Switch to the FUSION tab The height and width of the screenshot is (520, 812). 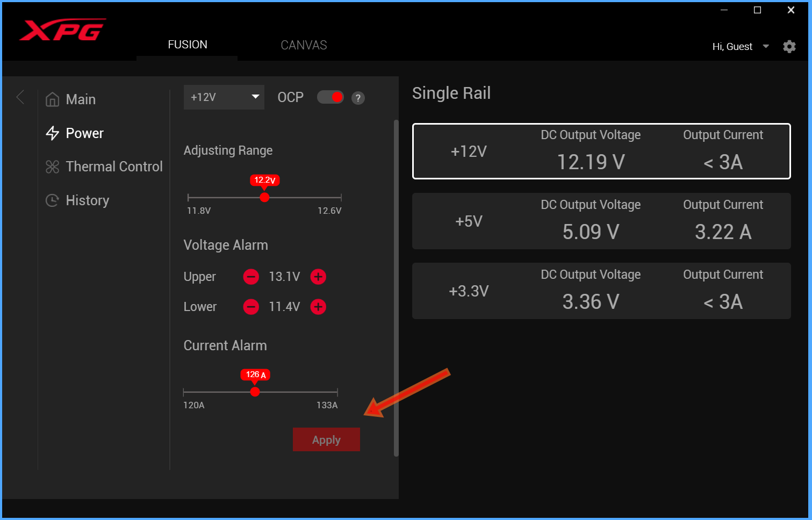click(187, 45)
